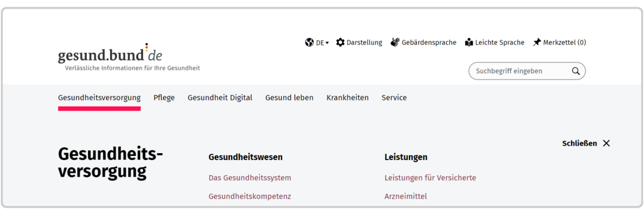Viewport: 644px width, 216px height.
Task: Select the Service menu item
Action: (394, 98)
